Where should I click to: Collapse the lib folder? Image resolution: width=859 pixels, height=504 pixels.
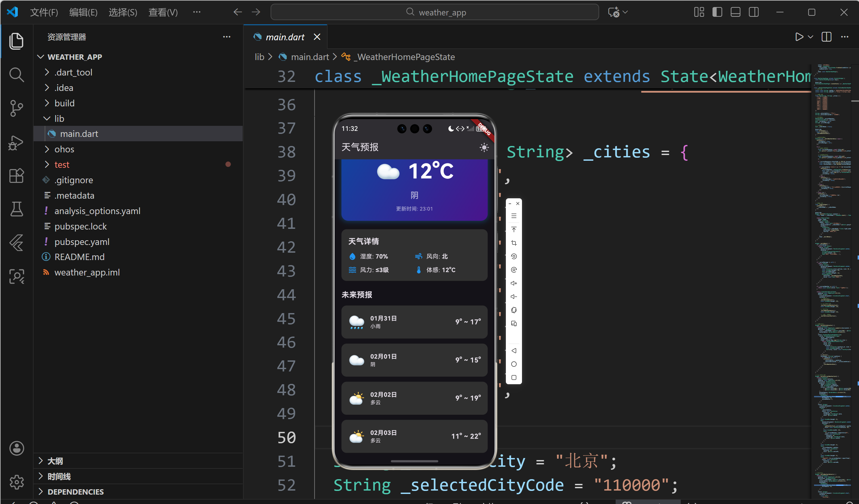tap(59, 118)
